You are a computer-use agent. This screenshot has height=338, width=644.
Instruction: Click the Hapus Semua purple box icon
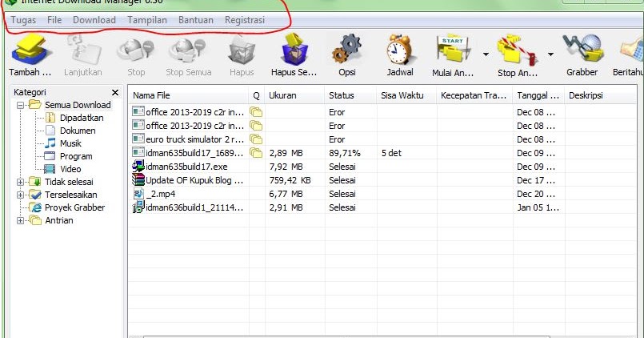point(294,50)
